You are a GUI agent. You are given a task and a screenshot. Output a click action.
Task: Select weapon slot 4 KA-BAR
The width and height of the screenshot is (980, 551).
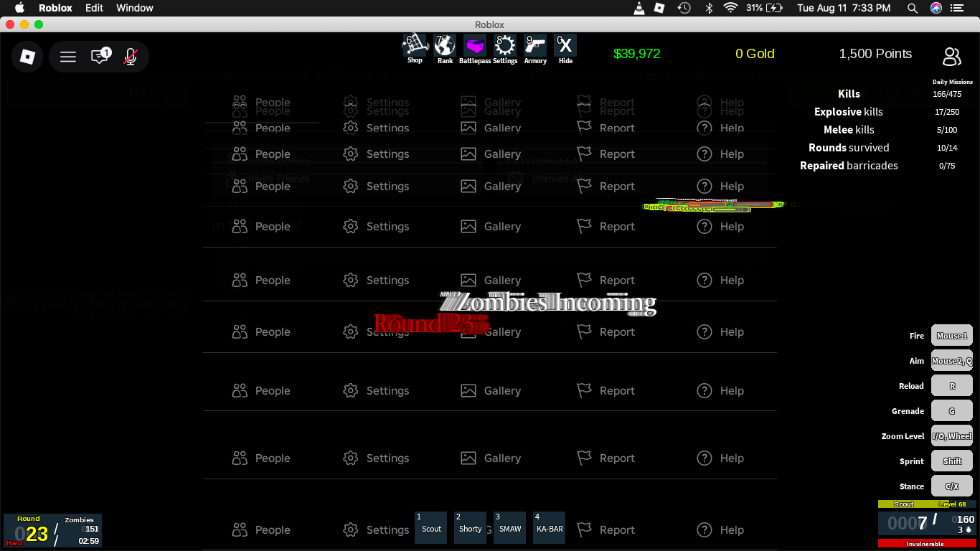(x=550, y=527)
